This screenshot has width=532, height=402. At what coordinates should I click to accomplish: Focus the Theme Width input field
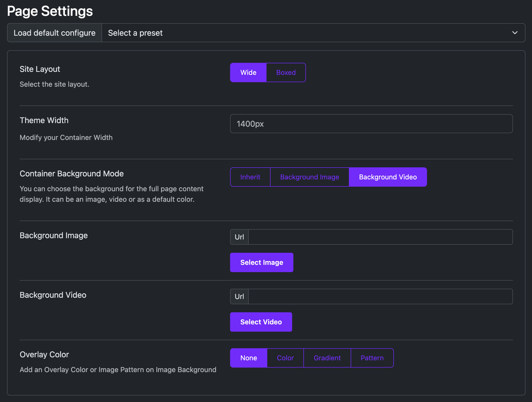tap(371, 124)
